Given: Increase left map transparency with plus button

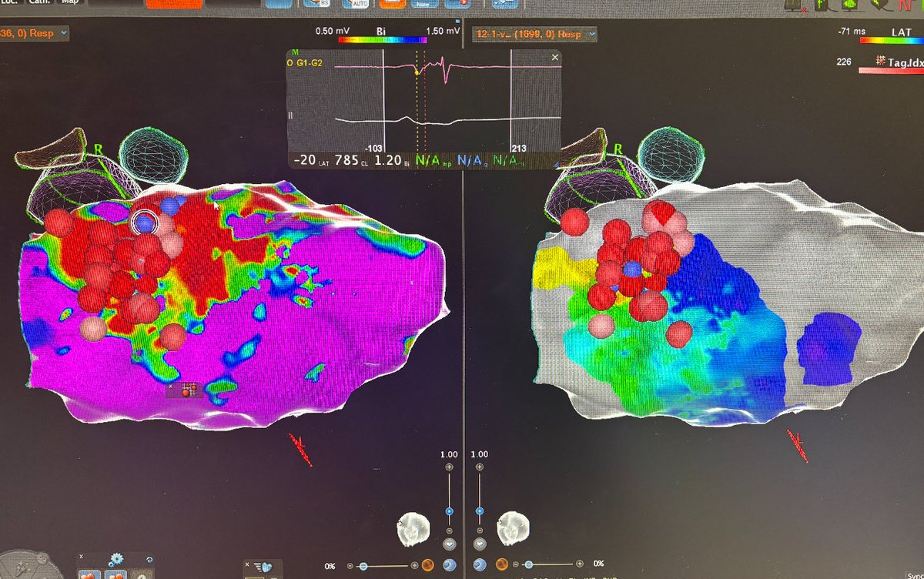Looking at the screenshot, I should tap(415, 566).
